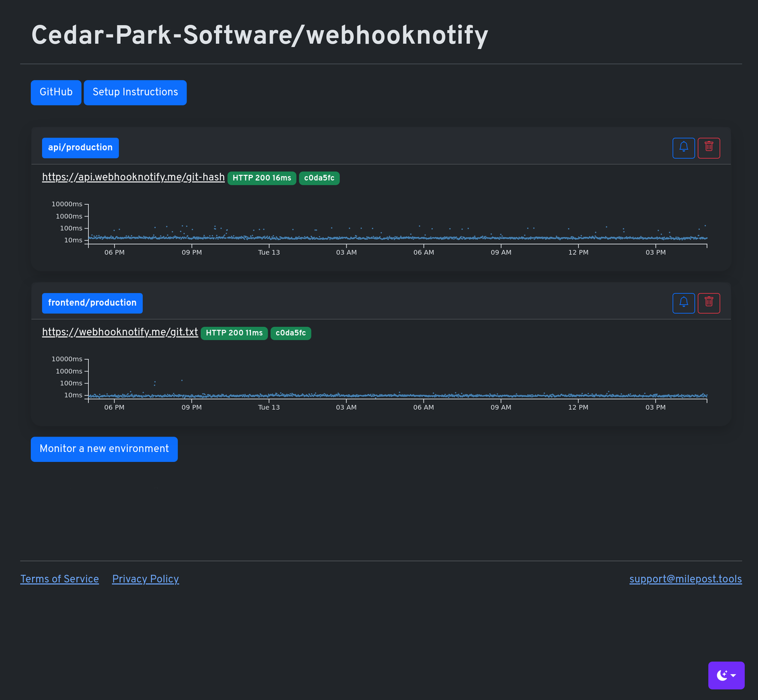The image size is (758, 700).
Task: Open Privacy Policy
Action: pyautogui.click(x=146, y=579)
